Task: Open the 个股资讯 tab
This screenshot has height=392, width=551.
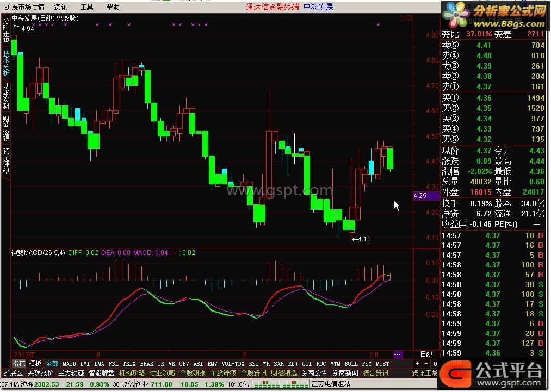Action: click(x=253, y=372)
